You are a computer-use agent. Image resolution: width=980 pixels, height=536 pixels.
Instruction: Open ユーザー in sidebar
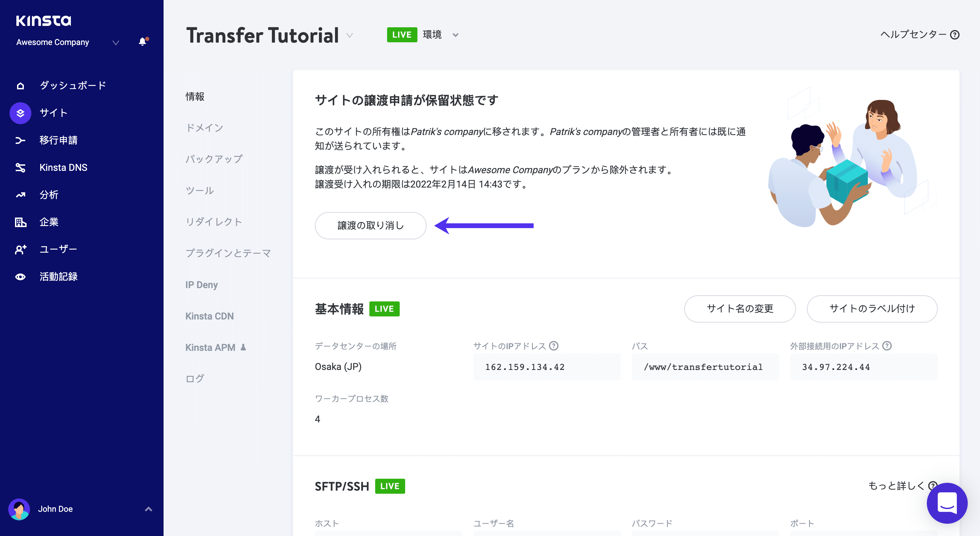59,250
